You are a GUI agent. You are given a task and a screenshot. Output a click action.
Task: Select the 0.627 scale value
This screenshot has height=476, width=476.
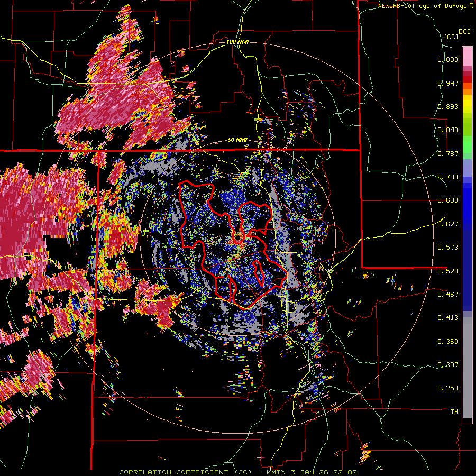448,224
